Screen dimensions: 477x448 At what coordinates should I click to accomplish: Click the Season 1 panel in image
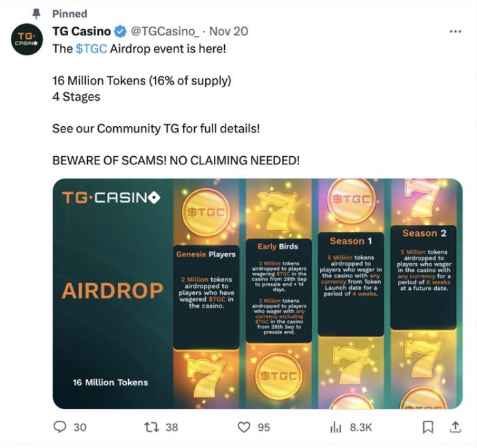tap(351, 284)
